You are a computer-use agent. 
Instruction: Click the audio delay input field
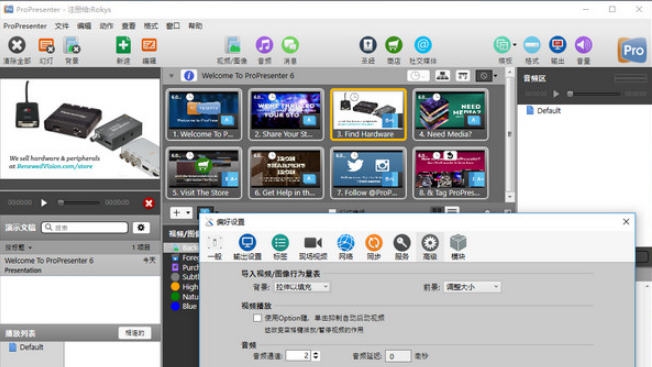pos(398,356)
